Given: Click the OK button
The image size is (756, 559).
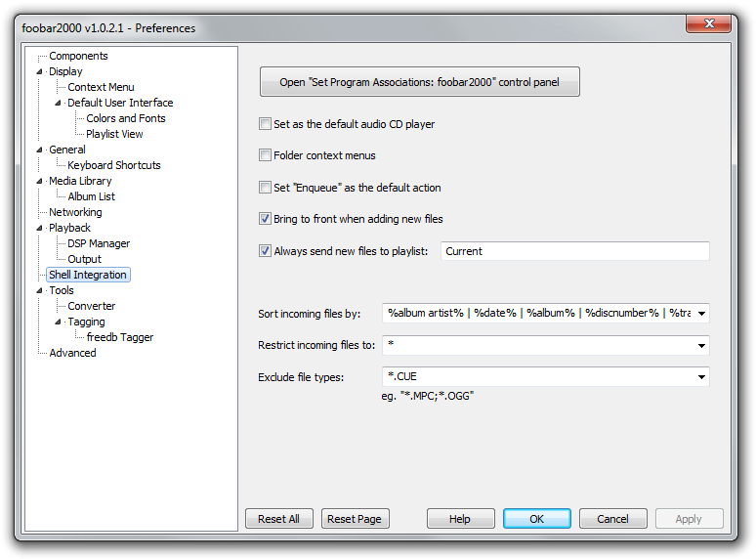Looking at the screenshot, I should (536, 519).
